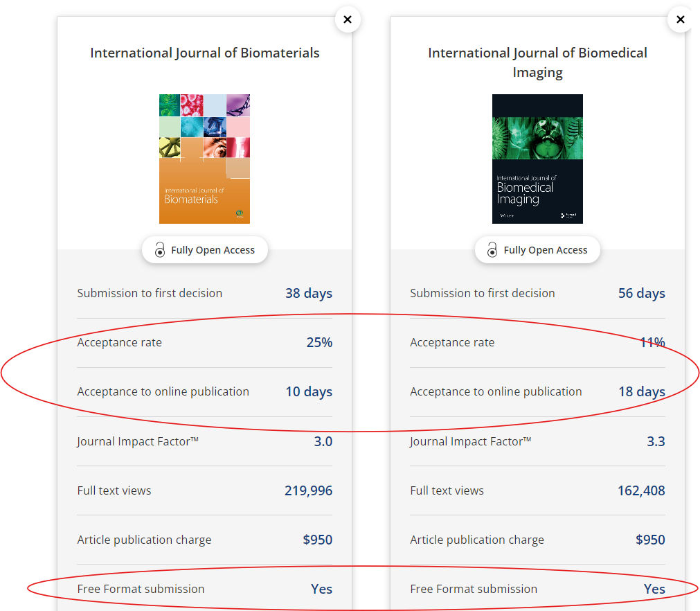The width and height of the screenshot is (700, 611).
Task: Click Submission to first decision label for Biomaterials
Action: tap(150, 293)
